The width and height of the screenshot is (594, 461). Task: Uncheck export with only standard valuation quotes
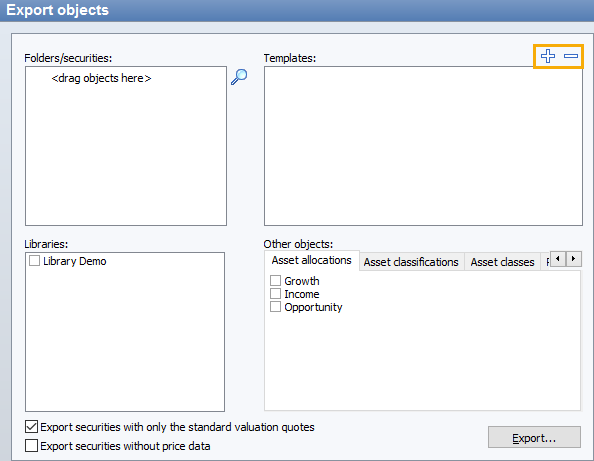31,427
